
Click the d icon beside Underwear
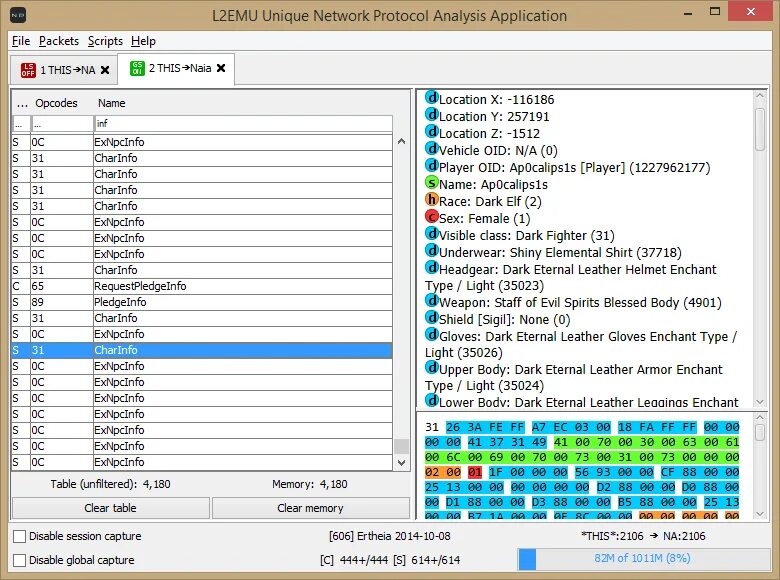[432, 251]
